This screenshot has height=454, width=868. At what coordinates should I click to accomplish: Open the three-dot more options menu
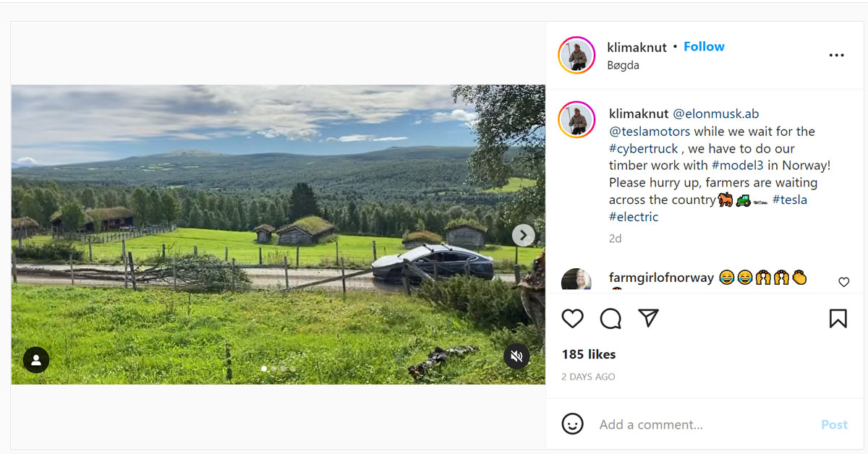pyautogui.click(x=836, y=56)
